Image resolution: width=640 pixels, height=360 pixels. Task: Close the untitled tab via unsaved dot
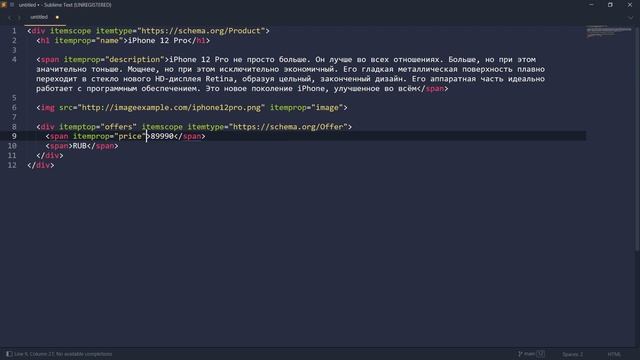click(57, 17)
